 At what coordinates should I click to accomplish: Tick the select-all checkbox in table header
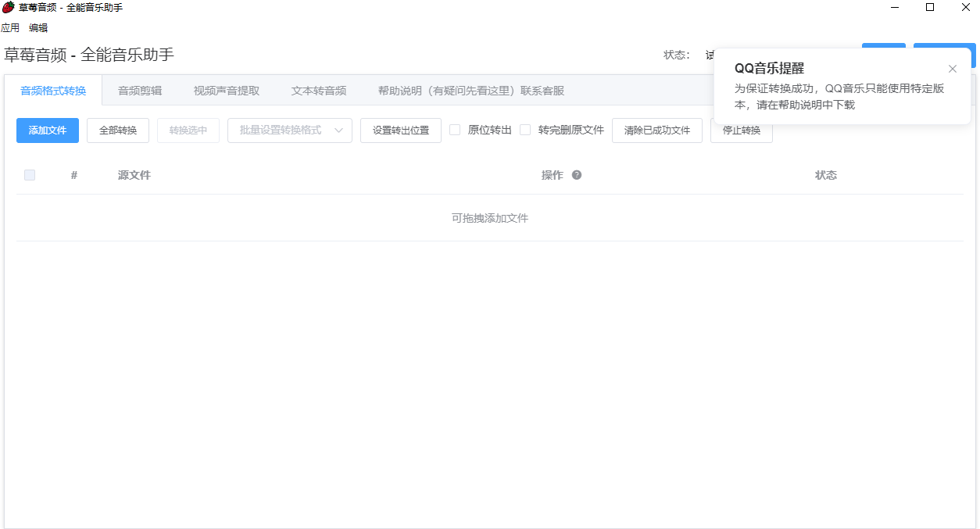click(x=30, y=175)
